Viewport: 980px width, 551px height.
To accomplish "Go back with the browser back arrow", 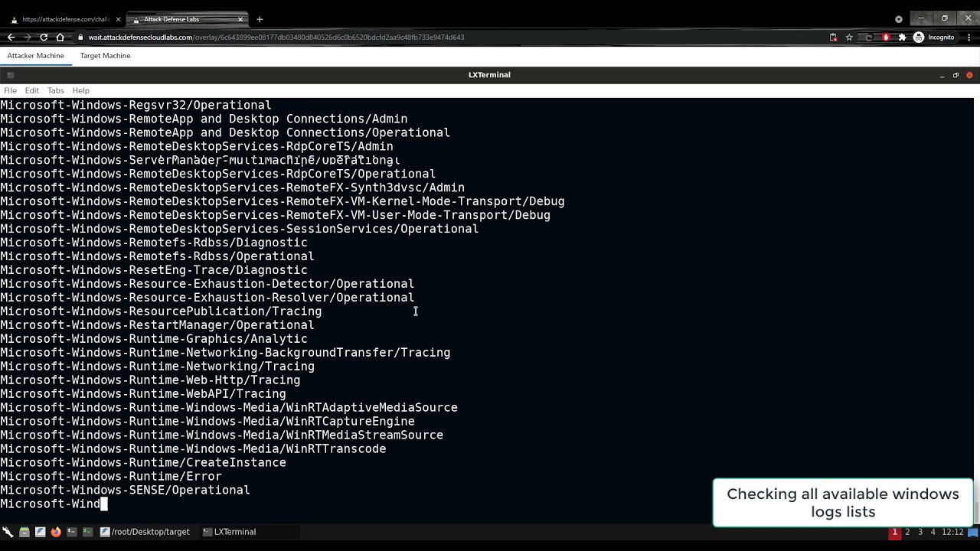I will point(11,37).
